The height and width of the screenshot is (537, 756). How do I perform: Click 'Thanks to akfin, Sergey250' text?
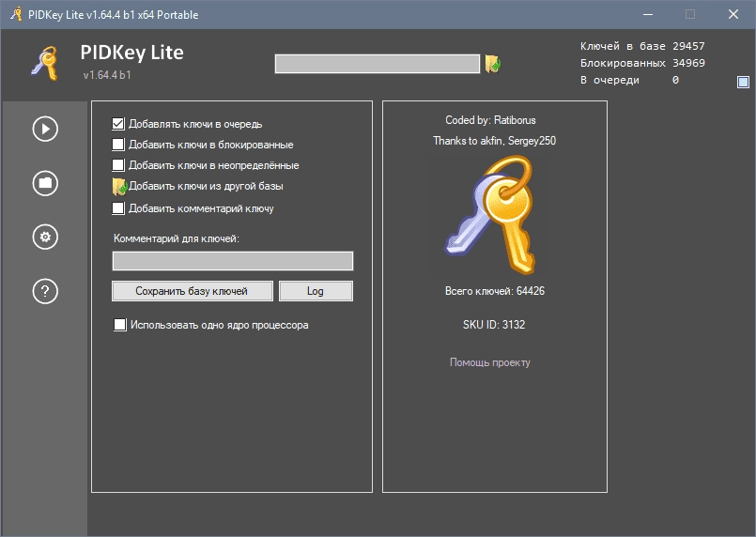[495, 141]
